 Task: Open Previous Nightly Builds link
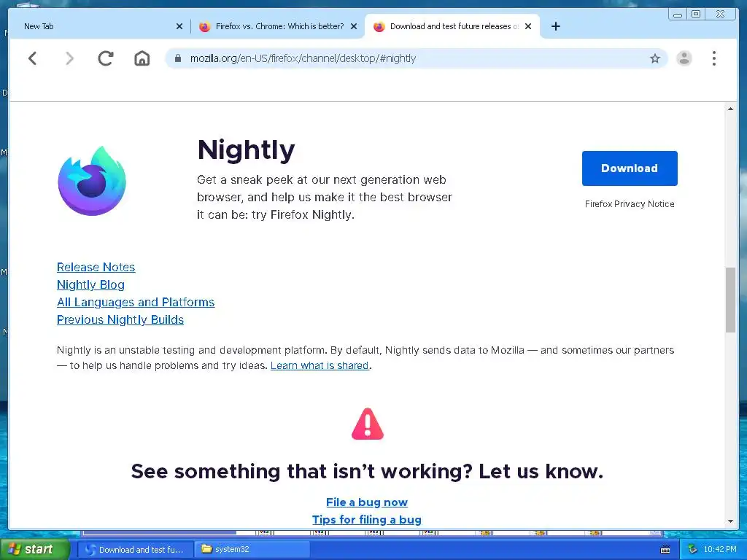pos(120,319)
